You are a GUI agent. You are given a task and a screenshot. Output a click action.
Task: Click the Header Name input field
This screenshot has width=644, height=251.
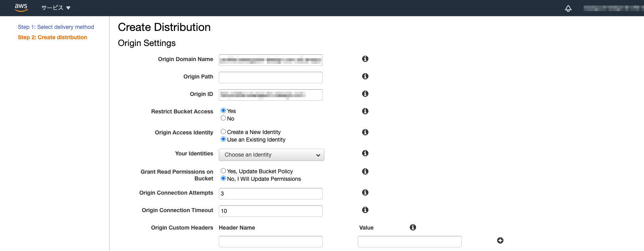point(271,241)
